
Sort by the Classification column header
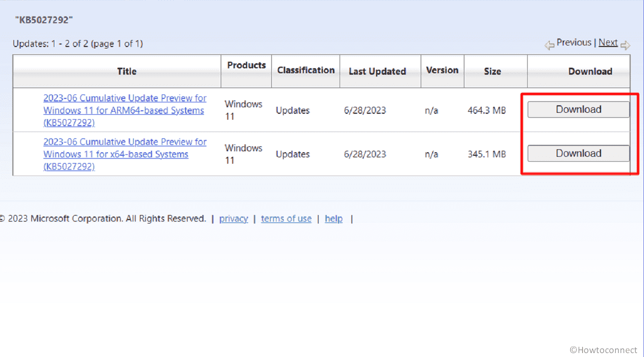(305, 70)
